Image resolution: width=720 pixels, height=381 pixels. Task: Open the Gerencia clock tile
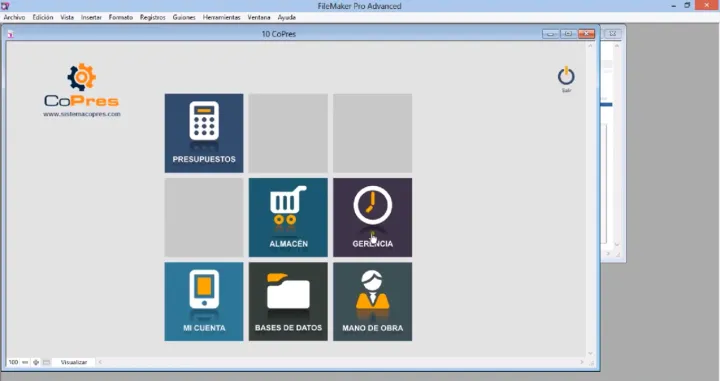[x=372, y=218]
